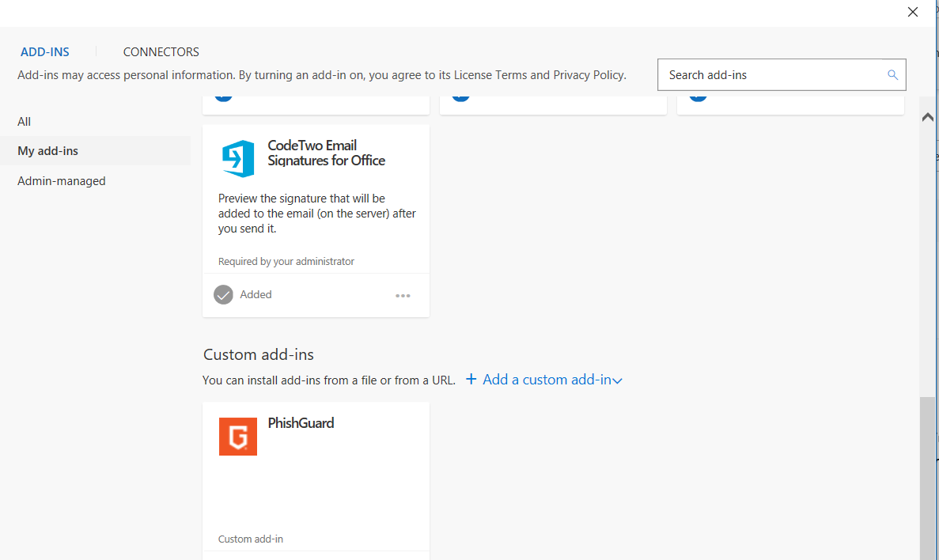
Task: Select the All category
Action: tap(24, 122)
